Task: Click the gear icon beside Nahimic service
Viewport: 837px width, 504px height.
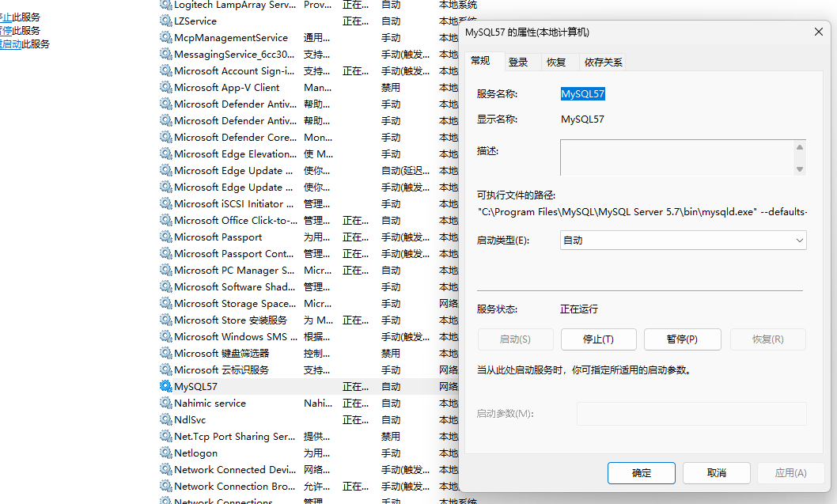Action: pyautogui.click(x=165, y=403)
